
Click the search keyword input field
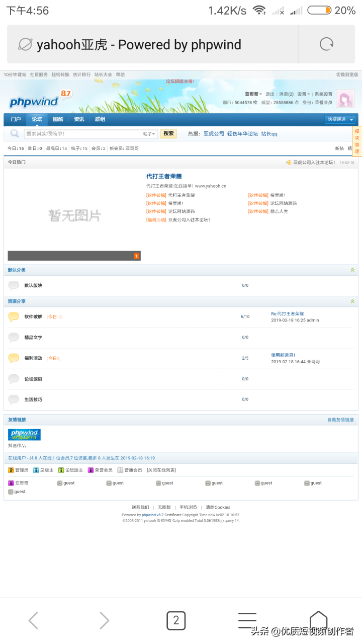coord(81,134)
